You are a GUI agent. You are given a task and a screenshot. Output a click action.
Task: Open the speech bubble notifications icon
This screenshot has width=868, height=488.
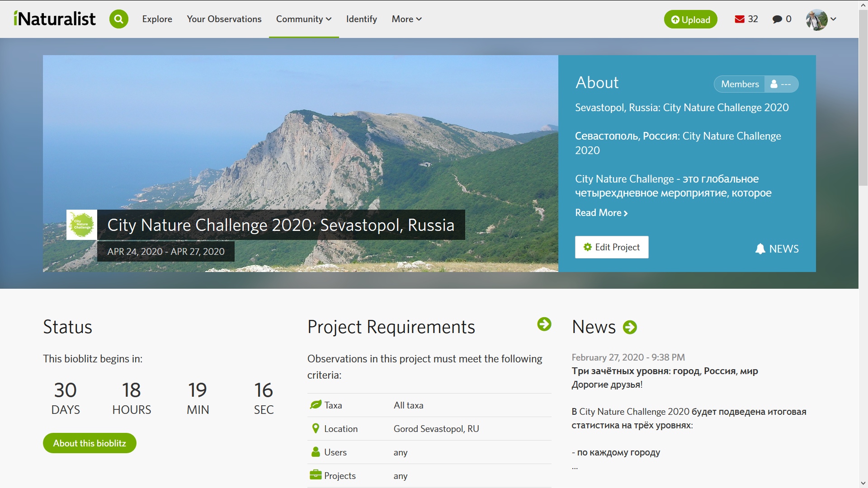click(777, 19)
